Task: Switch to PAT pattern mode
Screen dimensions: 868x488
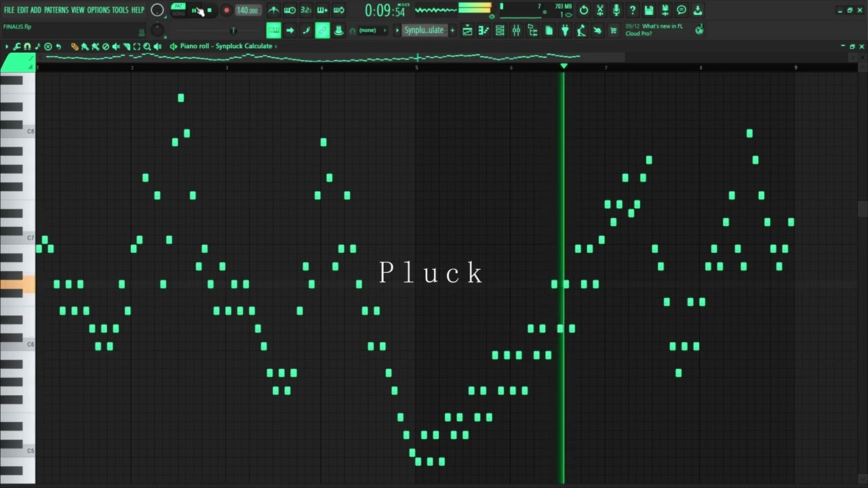Action: point(178,6)
